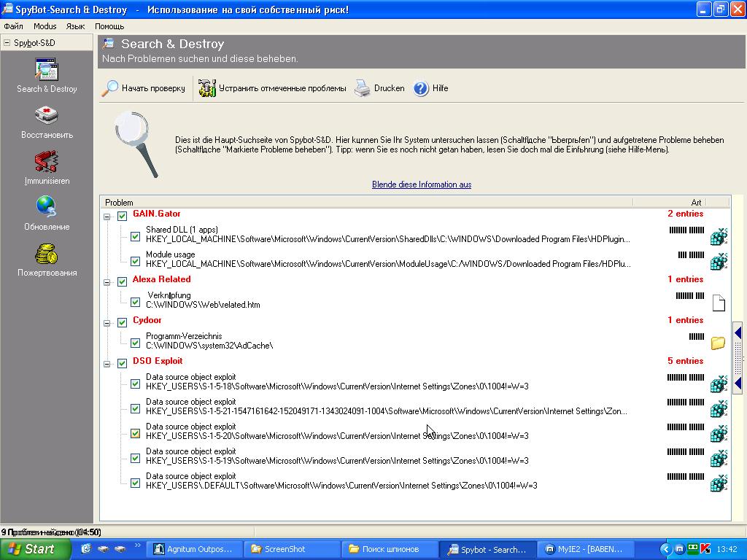Screen dimensions: 747x560
Task: Toggle checkbox for related.htm entry
Action: coord(135,303)
